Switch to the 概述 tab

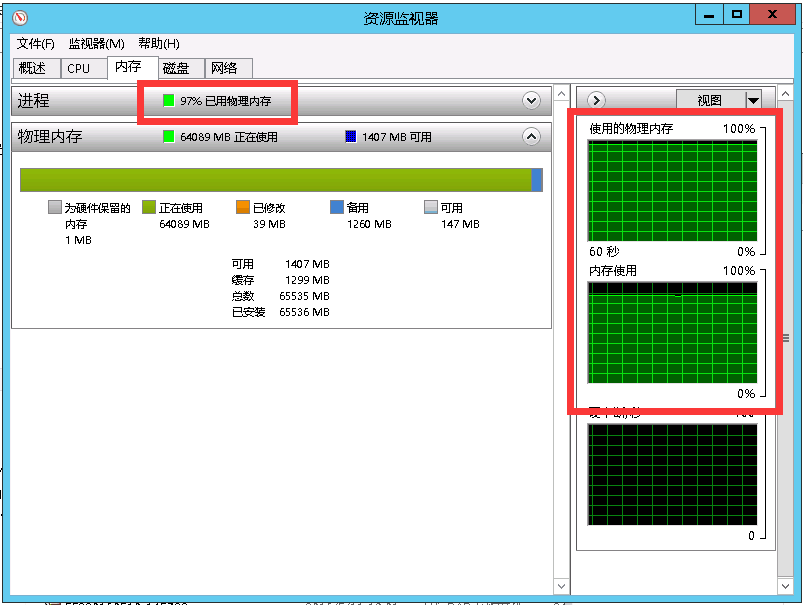coord(35,68)
